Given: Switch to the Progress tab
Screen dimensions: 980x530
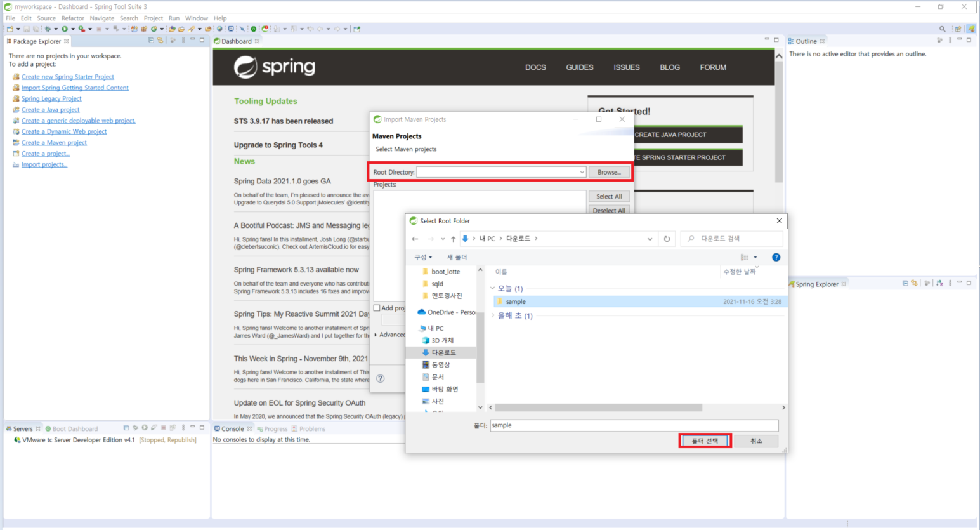Looking at the screenshot, I should [272, 428].
